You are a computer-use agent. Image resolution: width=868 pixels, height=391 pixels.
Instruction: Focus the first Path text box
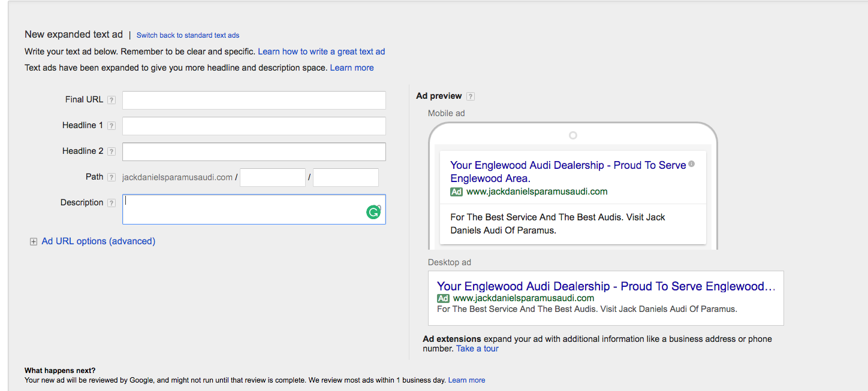(273, 177)
